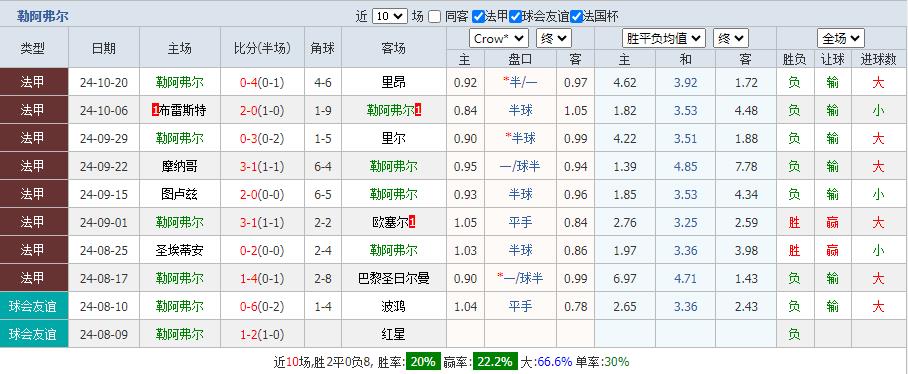Click the 1-4(0-1) score against 巴黎圣日尔曼
This screenshot has height=374, width=908.
(262, 278)
